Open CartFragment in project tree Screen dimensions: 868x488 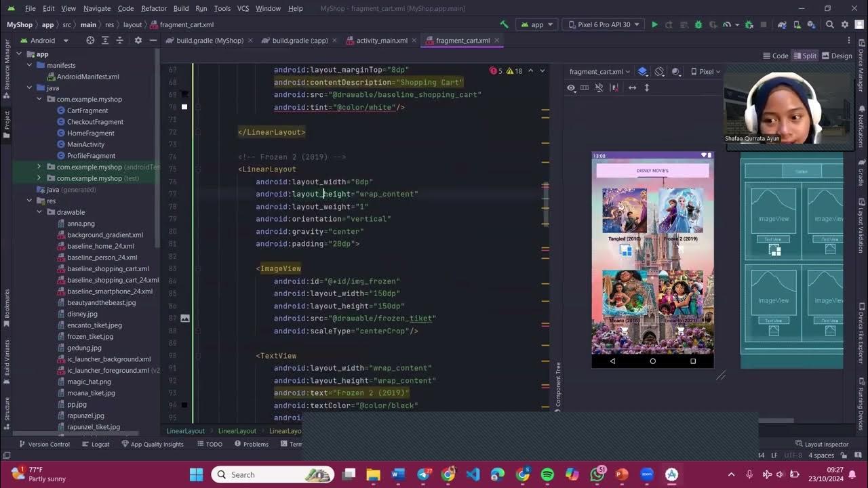pos(87,110)
